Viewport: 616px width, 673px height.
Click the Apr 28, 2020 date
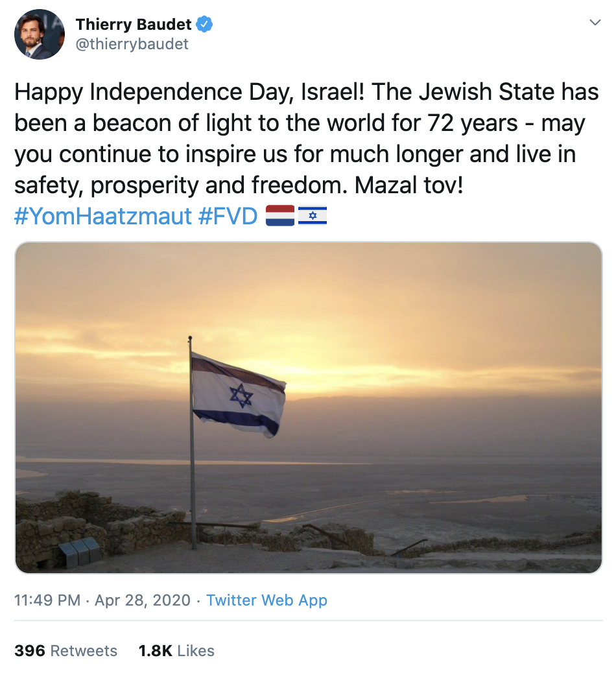point(143,600)
